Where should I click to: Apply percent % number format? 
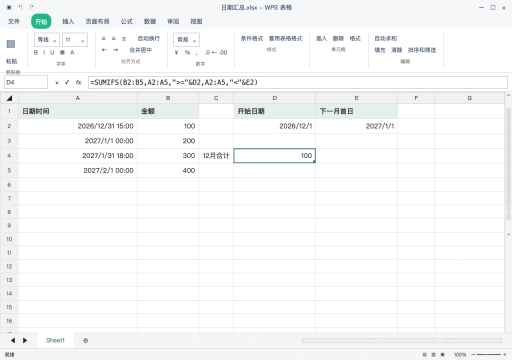click(x=187, y=52)
